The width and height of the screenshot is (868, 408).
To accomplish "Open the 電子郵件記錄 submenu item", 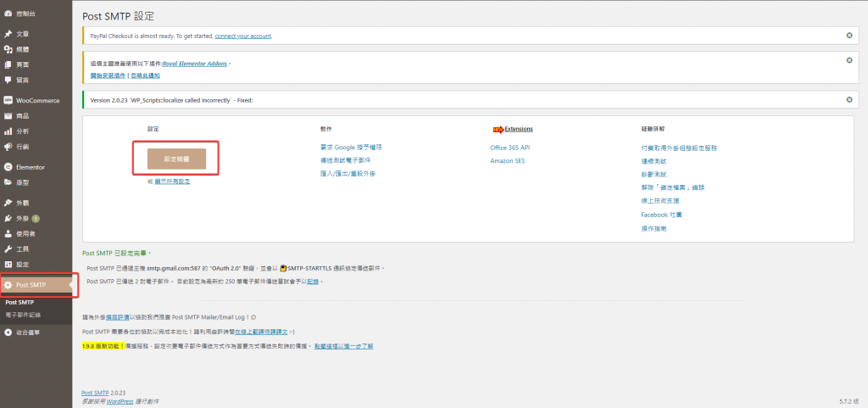I will (23, 315).
